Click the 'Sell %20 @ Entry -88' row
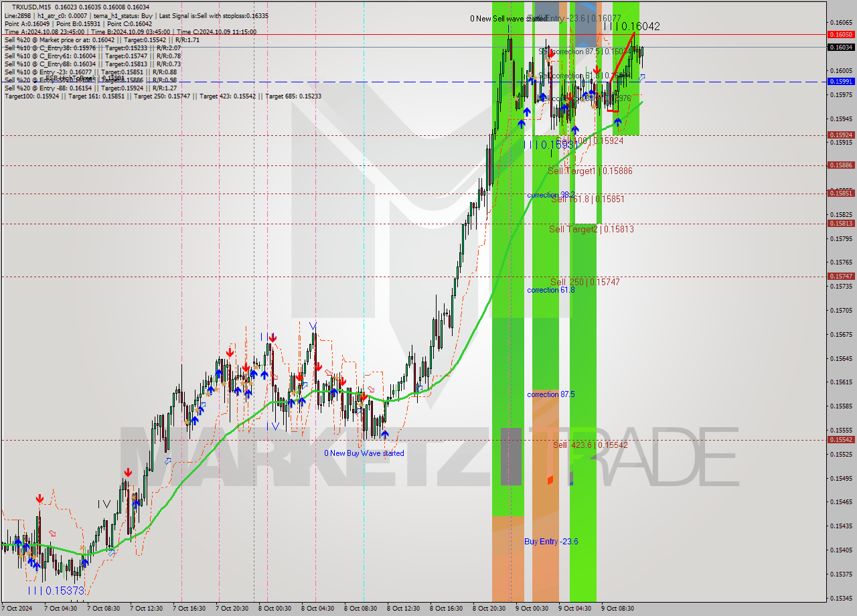Screen dimensions: 857x616 (x=90, y=88)
